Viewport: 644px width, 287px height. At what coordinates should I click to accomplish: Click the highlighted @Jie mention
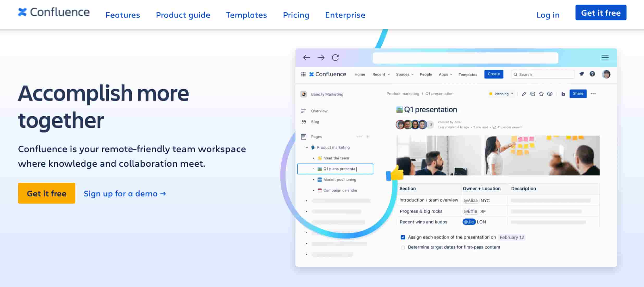(469, 222)
